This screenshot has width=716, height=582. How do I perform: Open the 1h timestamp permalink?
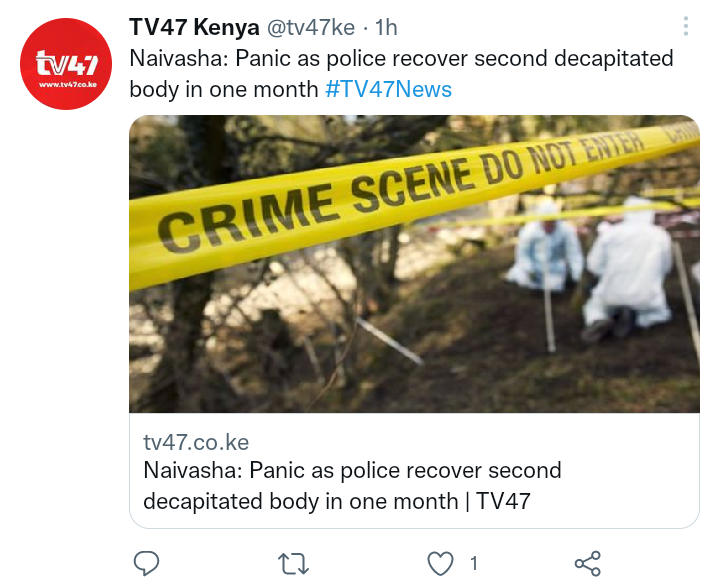click(x=386, y=28)
